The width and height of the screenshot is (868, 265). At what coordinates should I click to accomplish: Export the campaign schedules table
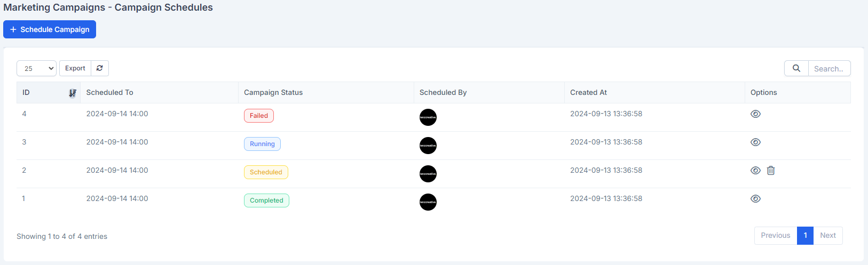(x=75, y=68)
